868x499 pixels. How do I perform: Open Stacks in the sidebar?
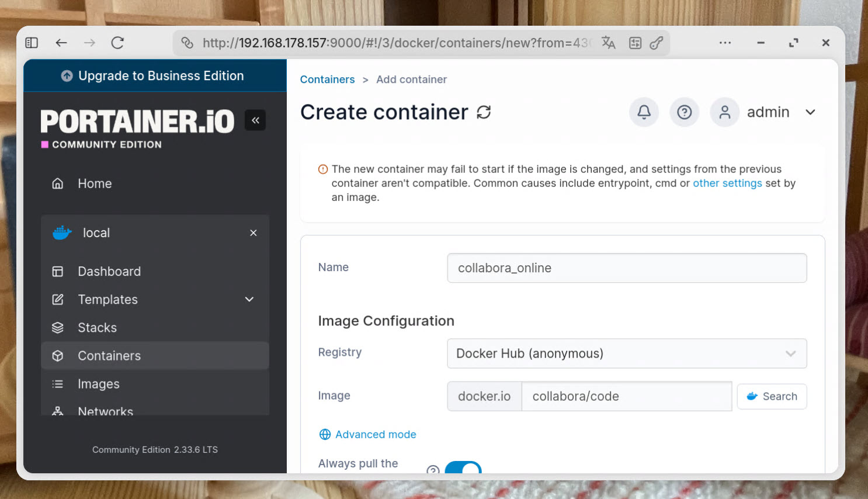97,328
